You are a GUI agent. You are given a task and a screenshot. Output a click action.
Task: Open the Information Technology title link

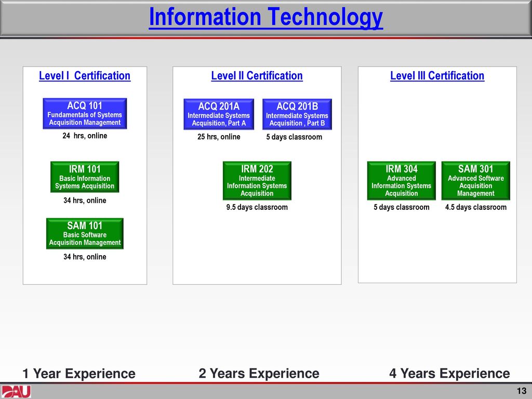click(x=266, y=17)
